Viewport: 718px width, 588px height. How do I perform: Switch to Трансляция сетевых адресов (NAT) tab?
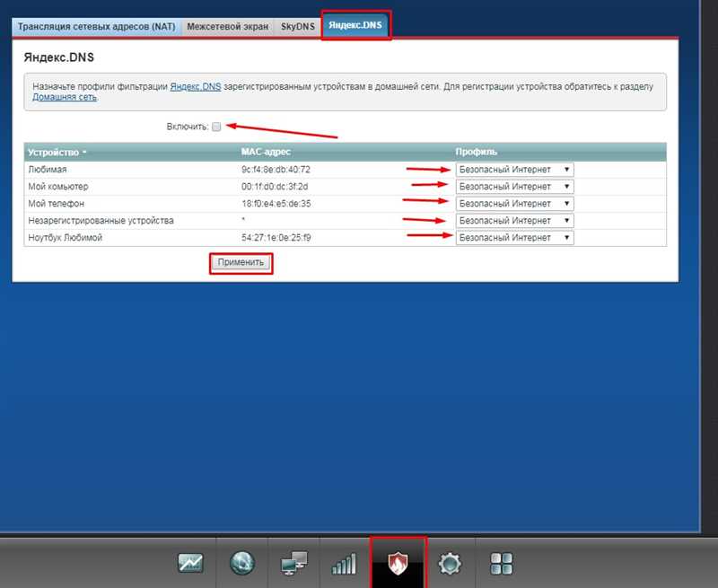point(97,27)
